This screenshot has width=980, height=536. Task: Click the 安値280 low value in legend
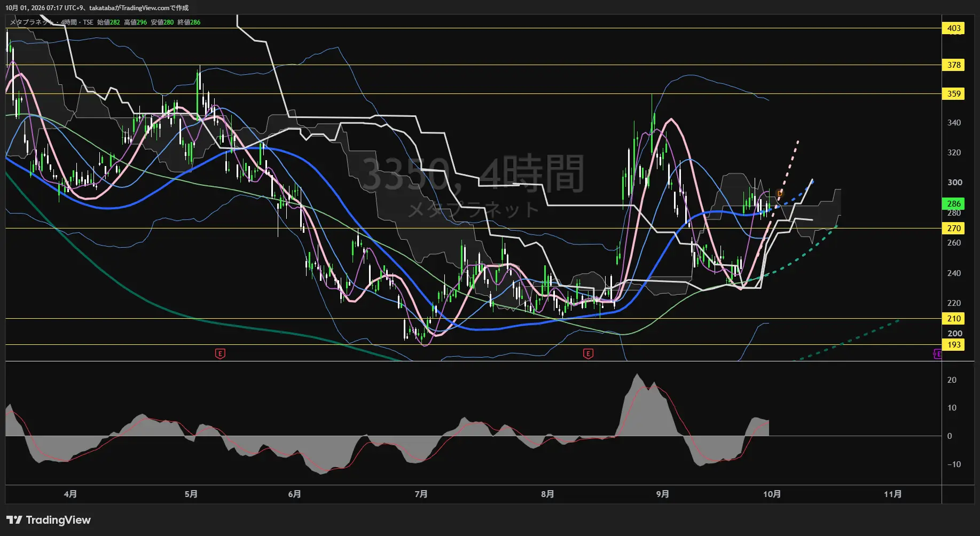[x=162, y=22]
